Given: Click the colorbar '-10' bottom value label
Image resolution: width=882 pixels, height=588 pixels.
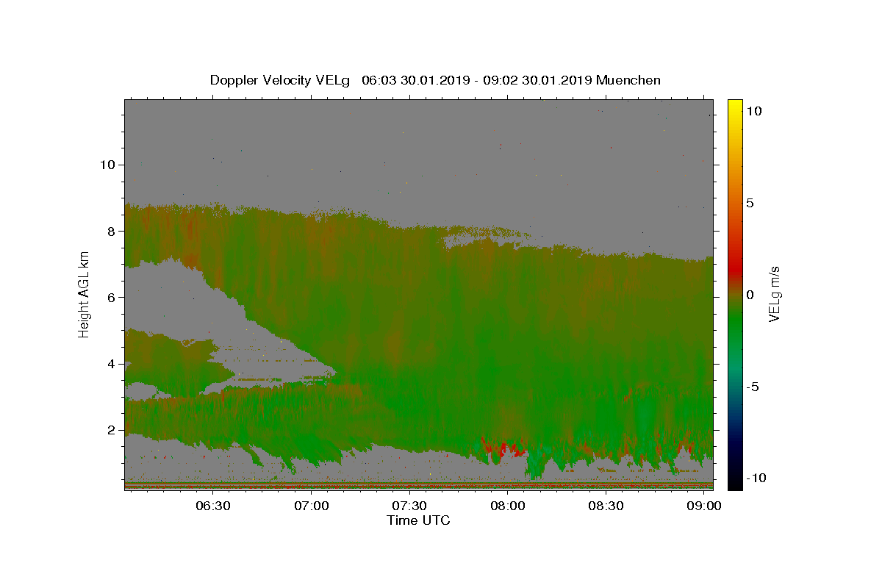Looking at the screenshot, I should click(x=756, y=478).
